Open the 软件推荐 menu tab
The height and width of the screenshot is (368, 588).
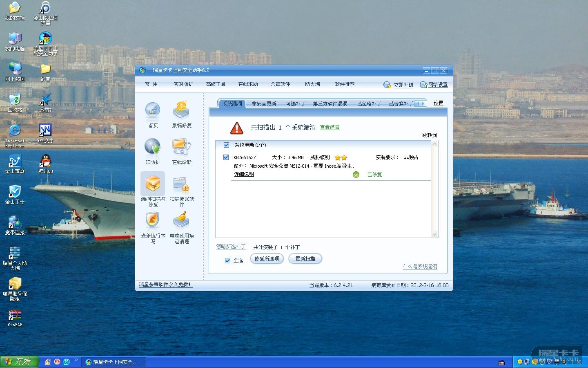coord(345,84)
